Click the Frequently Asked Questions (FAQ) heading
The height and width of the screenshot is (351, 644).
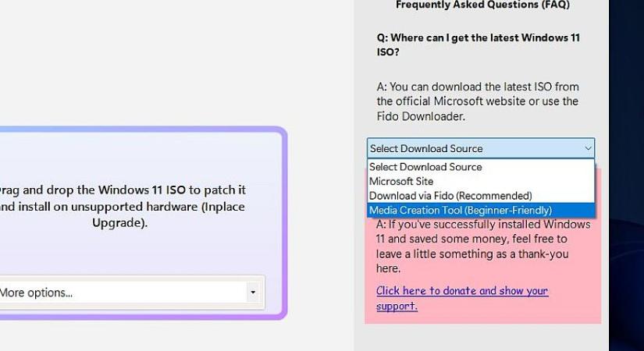pos(482,5)
